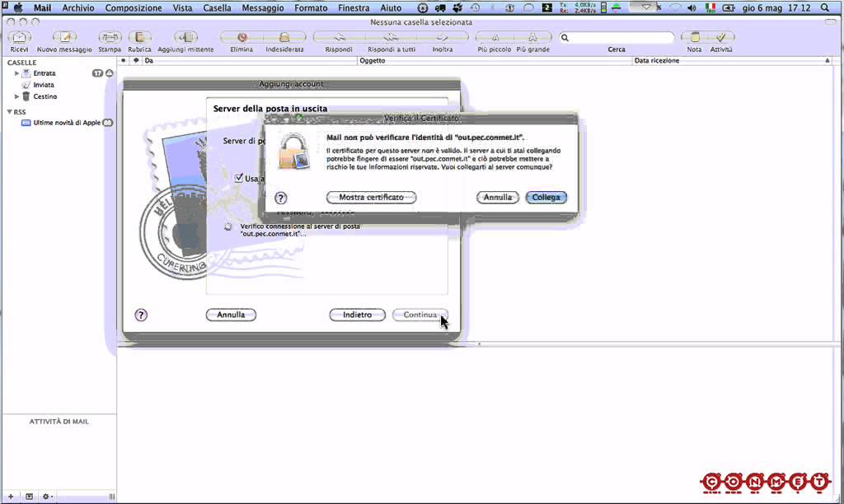
Task: Click the Stampa printer icon
Action: coord(110,37)
